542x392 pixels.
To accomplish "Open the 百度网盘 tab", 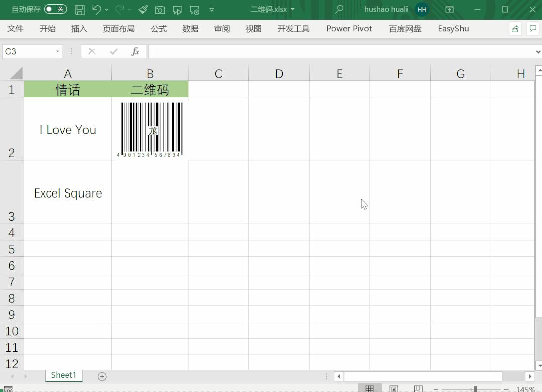I will pos(405,29).
